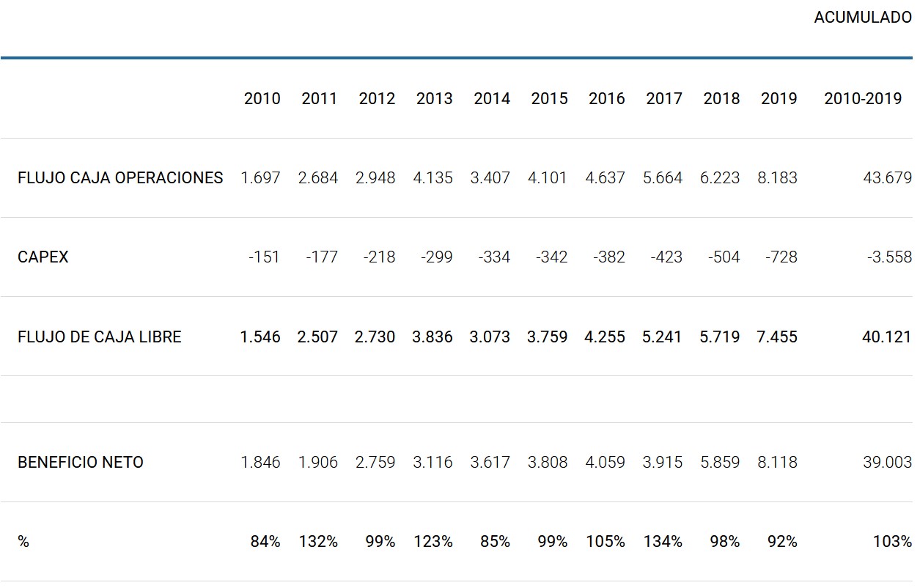Select the FLUJO CAJA OPERACIONES row label
The image size is (920, 588).
(120, 177)
